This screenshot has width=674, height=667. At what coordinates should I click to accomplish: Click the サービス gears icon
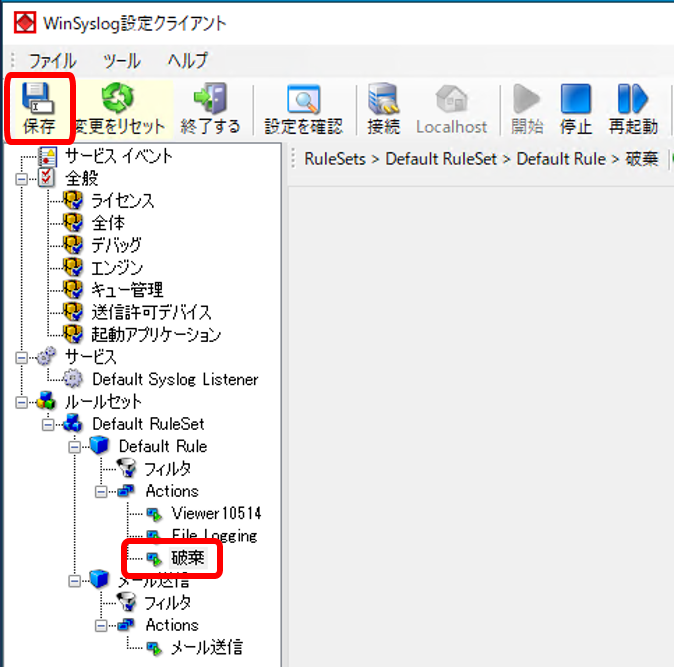[46, 356]
